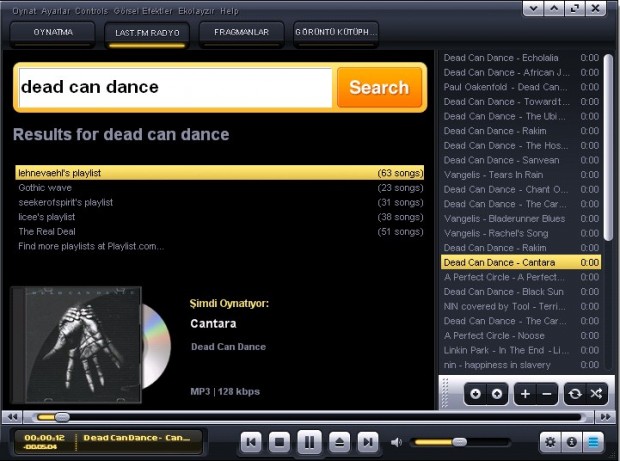Skip to the next track
This screenshot has width=620, height=461.
point(368,442)
